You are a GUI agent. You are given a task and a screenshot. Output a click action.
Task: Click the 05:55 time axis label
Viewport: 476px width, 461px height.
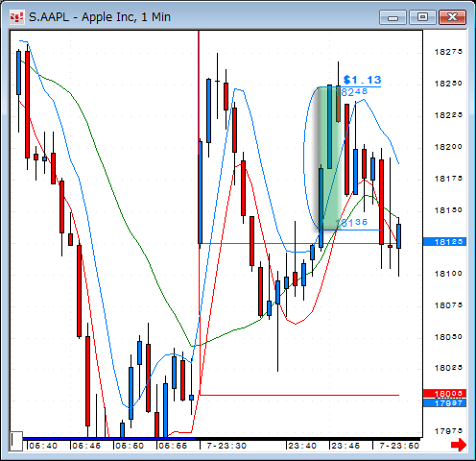pyautogui.click(x=173, y=446)
